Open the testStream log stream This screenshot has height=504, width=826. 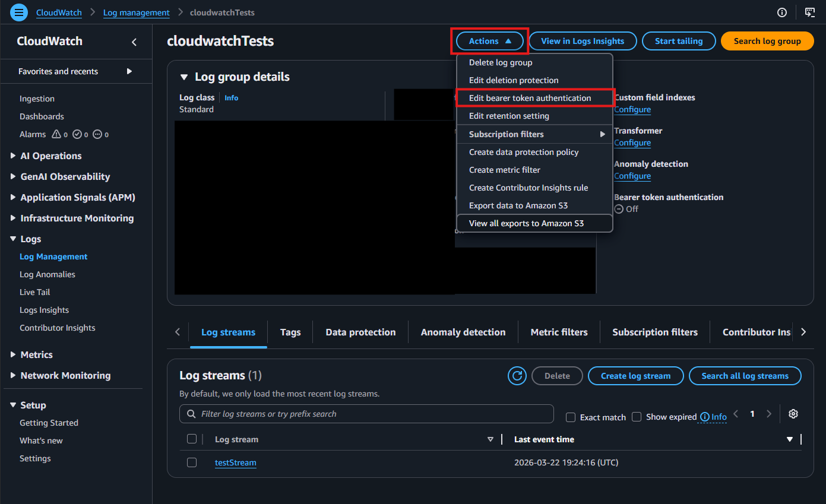click(x=235, y=462)
